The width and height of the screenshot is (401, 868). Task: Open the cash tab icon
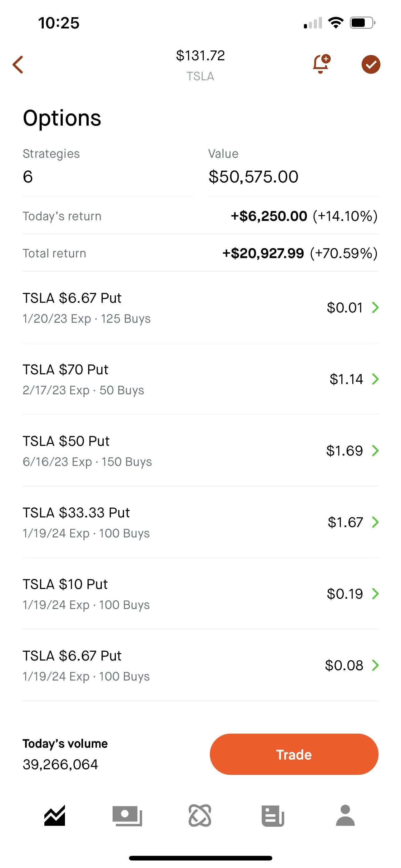pos(127,816)
